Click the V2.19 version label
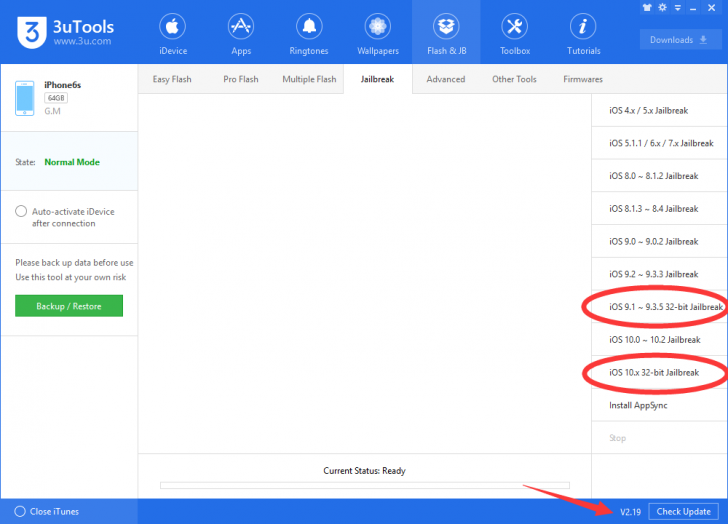This screenshot has width=728, height=524. pyautogui.click(x=630, y=512)
